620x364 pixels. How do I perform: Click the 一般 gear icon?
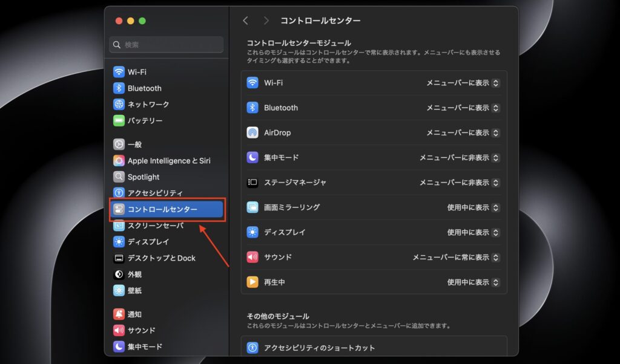(x=119, y=145)
